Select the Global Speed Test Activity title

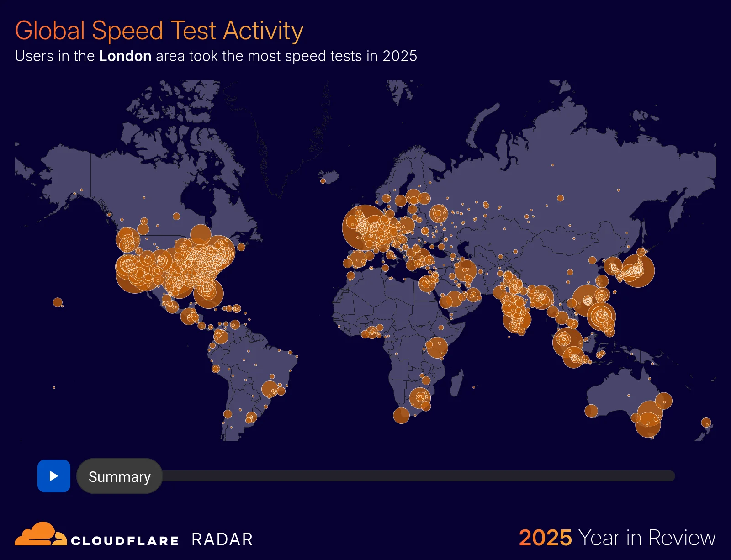(x=159, y=30)
